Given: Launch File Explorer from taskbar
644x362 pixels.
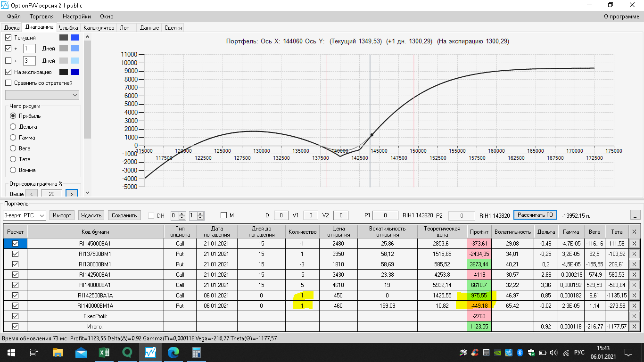Looking at the screenshot, I should point(58,352).
